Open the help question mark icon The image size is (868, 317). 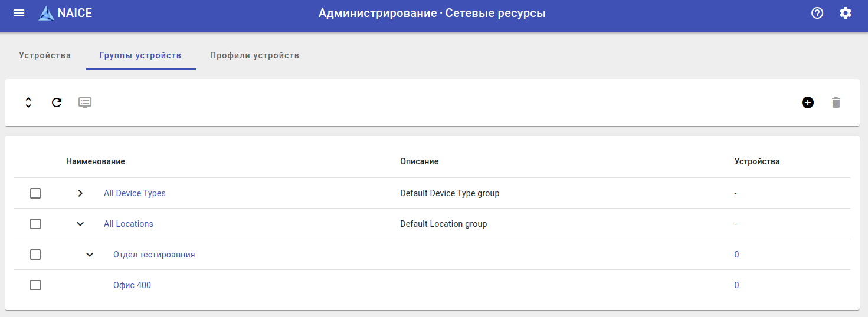pyautogui.click(x=817, y=13)
